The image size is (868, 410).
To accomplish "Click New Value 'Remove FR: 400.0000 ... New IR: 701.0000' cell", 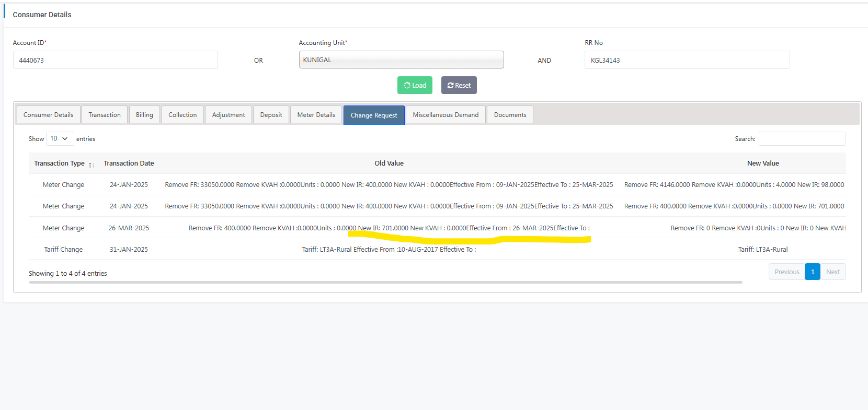I will 734,206.
